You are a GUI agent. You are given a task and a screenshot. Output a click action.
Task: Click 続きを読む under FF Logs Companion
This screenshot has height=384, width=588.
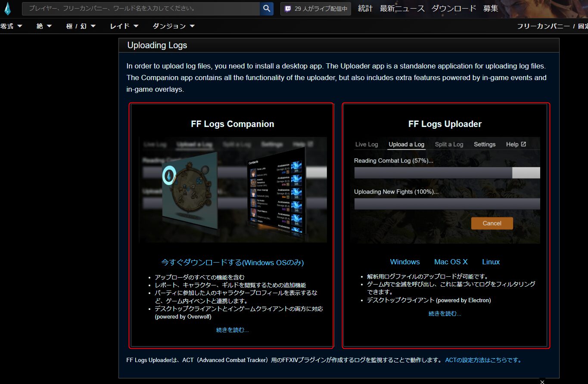click(x=233, y=329)
